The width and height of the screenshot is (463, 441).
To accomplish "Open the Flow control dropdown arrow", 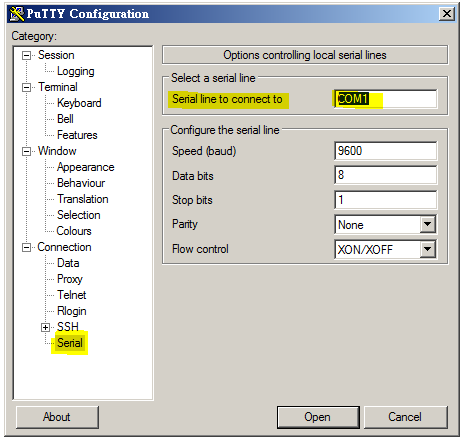I will [x=428, y=249].
